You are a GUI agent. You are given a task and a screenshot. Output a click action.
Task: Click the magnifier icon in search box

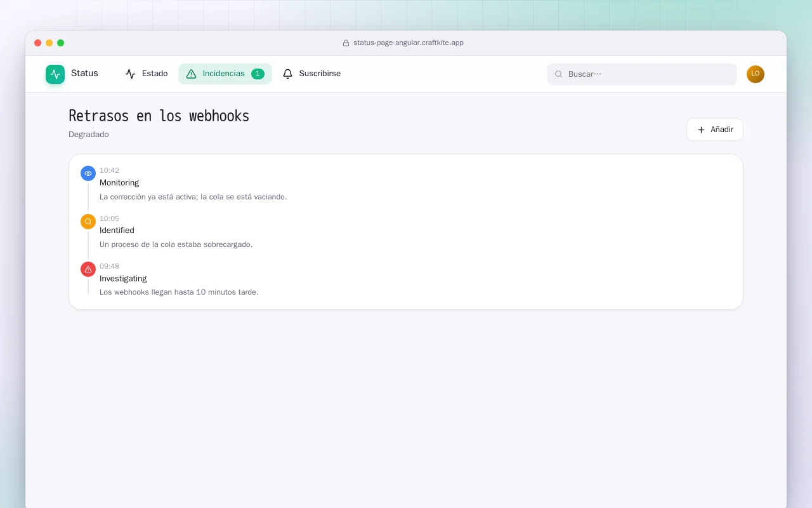click(x=559, y=74)
